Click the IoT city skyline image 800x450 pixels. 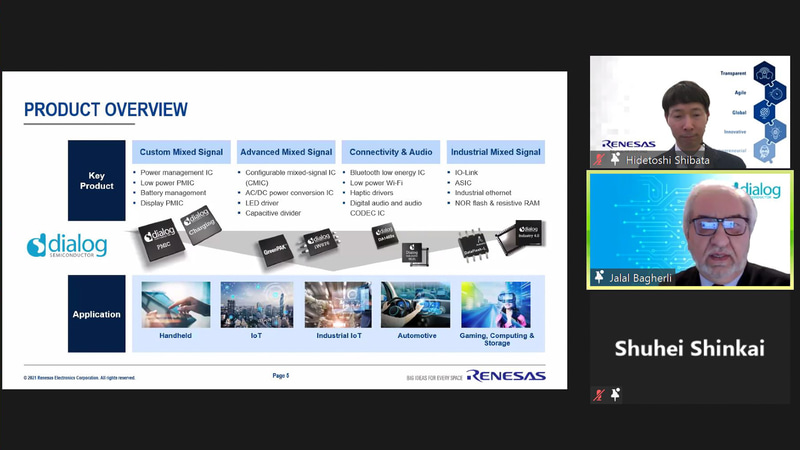[x=257, y=305]
